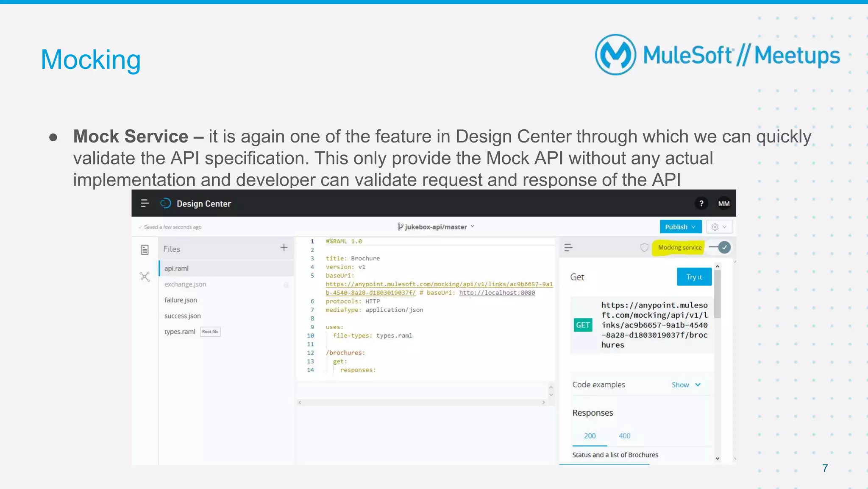
Task: Click the editor horizontal scrollbar
Action: pyautogui.click(x=421, y=402)
